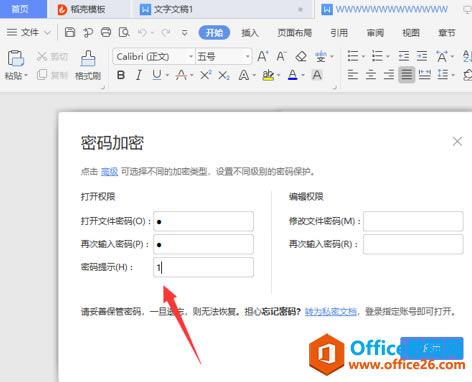This screenshot has height=382, width=472.
Task: Open the 章节 ribbon tab
Action: click(x=447, y=33)
